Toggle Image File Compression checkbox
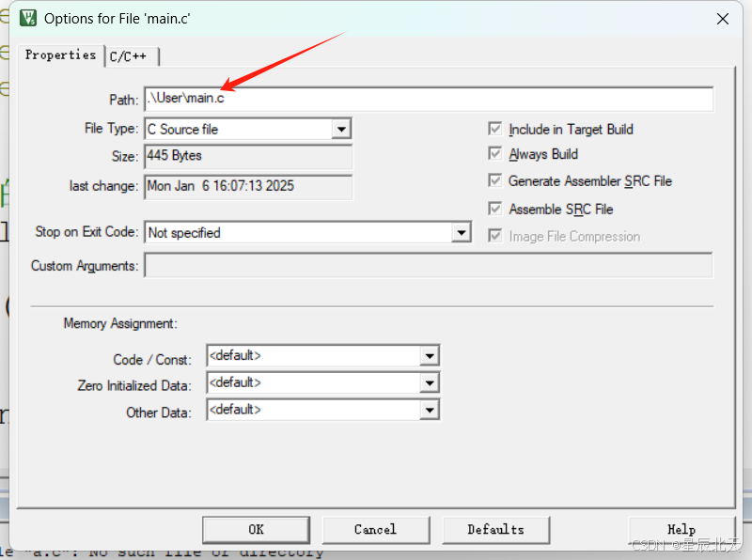Image resolution: width=752 pixels, height=560 pixels. 494,236
